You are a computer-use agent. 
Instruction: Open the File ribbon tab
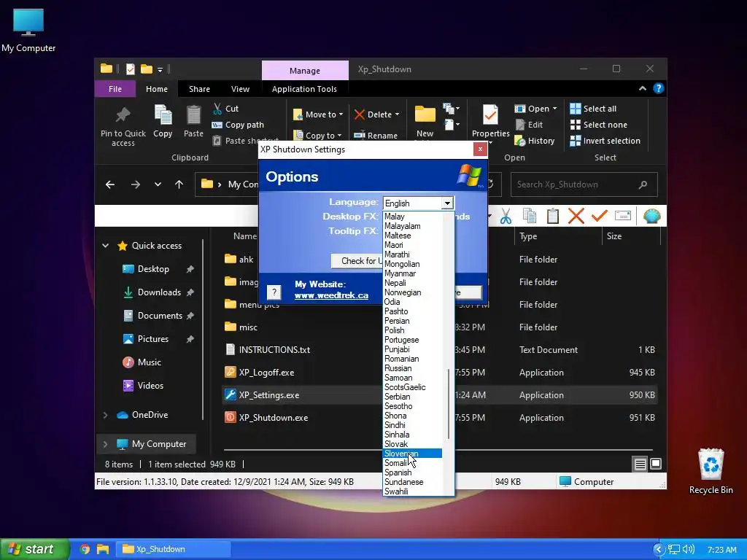115,89
